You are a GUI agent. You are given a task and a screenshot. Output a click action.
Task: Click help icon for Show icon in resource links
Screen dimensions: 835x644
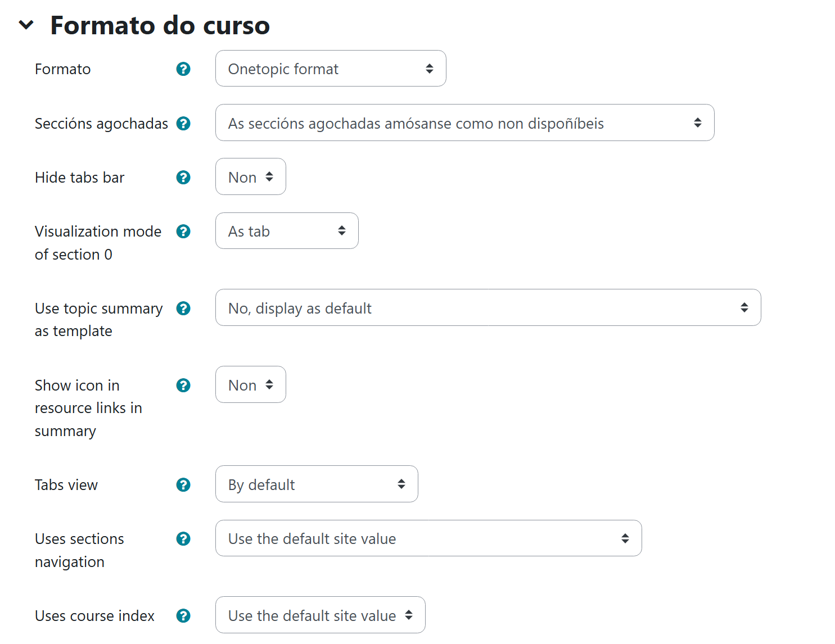pos(183,385)
